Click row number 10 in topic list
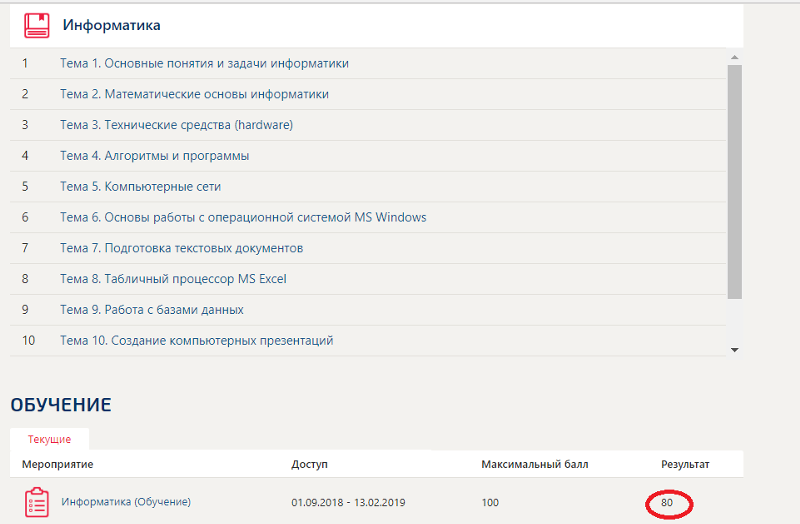Image resolution: width=800 pixels, height=524 pixels. coord(29,340)
